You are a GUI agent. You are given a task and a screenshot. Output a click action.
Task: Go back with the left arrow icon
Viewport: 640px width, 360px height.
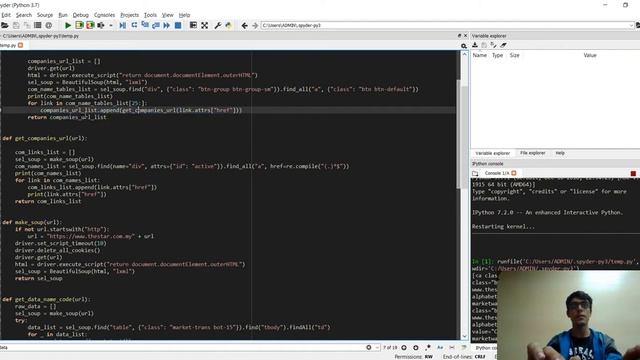coord(244,25)
